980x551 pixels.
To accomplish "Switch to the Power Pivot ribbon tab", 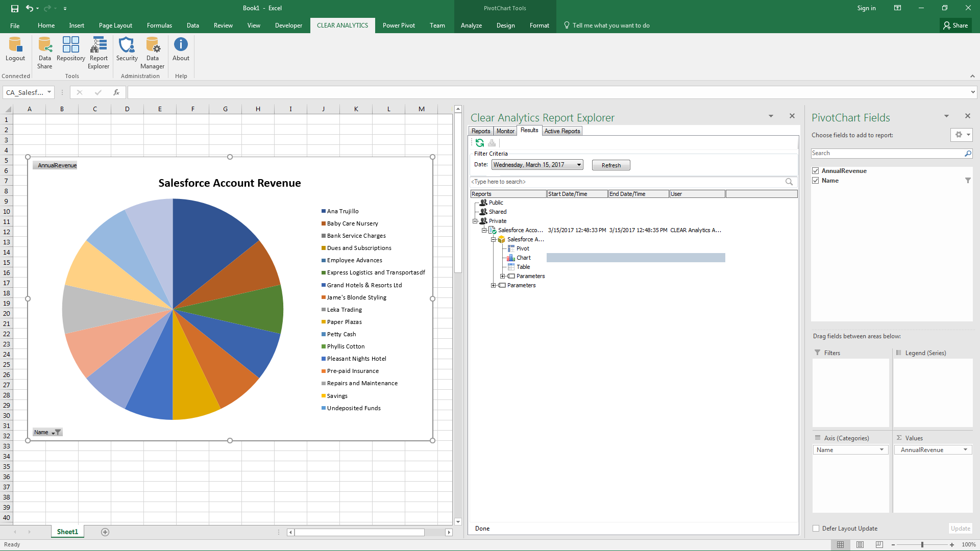I will 399,26.
